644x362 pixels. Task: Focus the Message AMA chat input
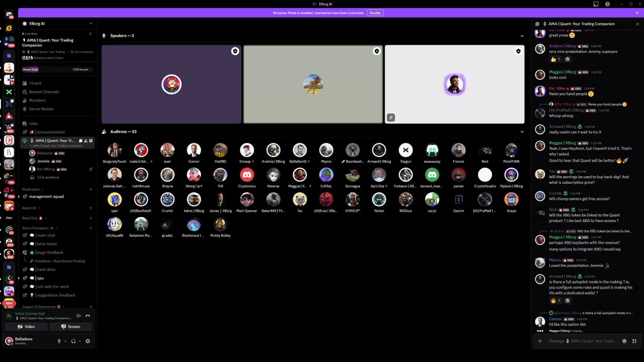[x=583, y=341]
